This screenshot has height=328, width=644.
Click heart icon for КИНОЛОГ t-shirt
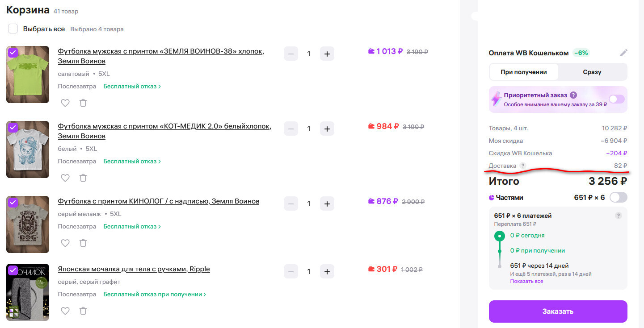(x=65, y=243)
